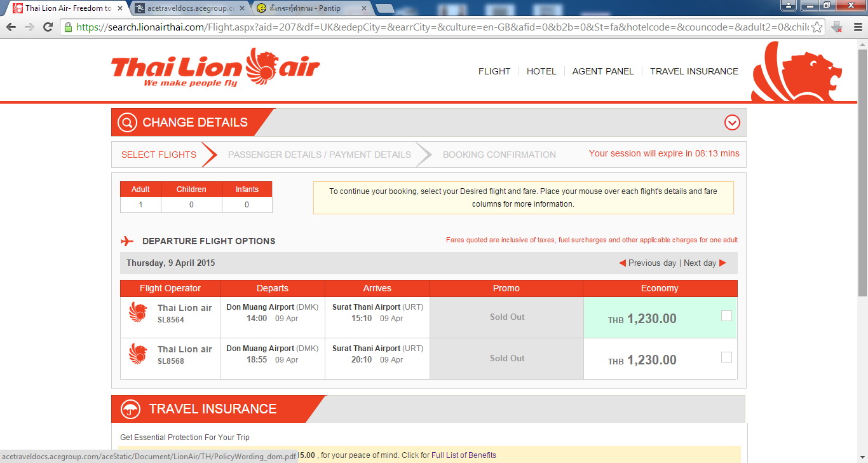Click Sold Out promo cell for SL8564

click(507, 317)
